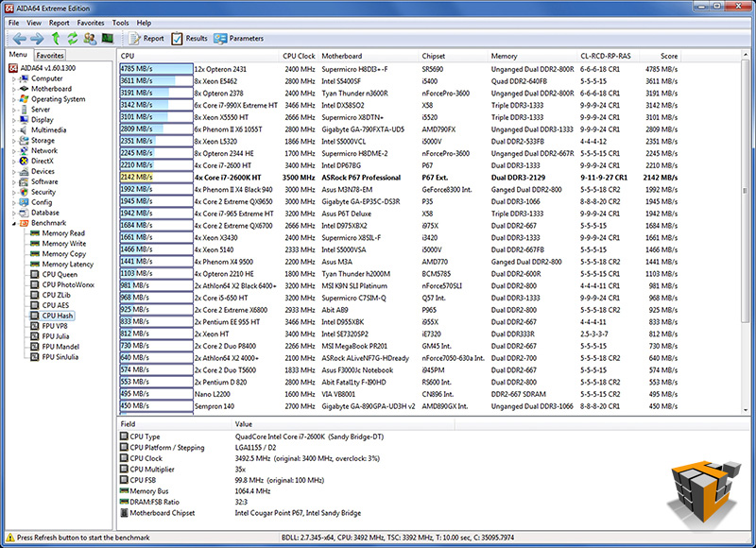The image size is (756, 548).
Task: Select CPU Hash benchmark tree item
Action: (58, 316)
